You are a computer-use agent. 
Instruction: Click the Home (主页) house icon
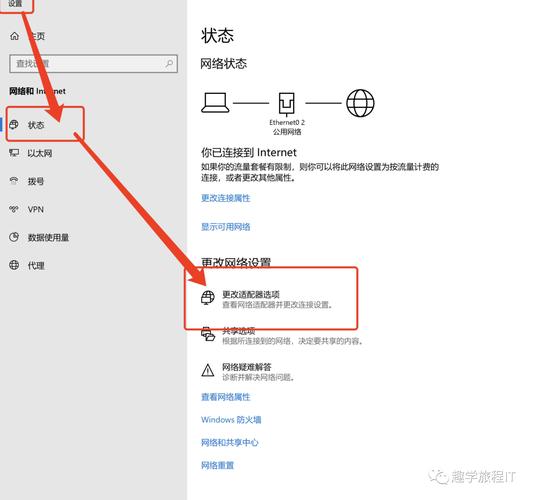click(x=14, y=36)
